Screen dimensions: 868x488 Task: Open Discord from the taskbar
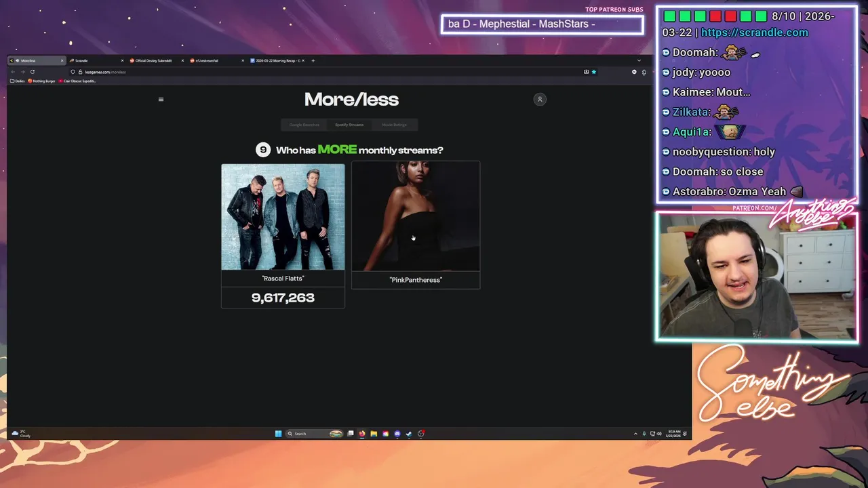coord(397,434)
